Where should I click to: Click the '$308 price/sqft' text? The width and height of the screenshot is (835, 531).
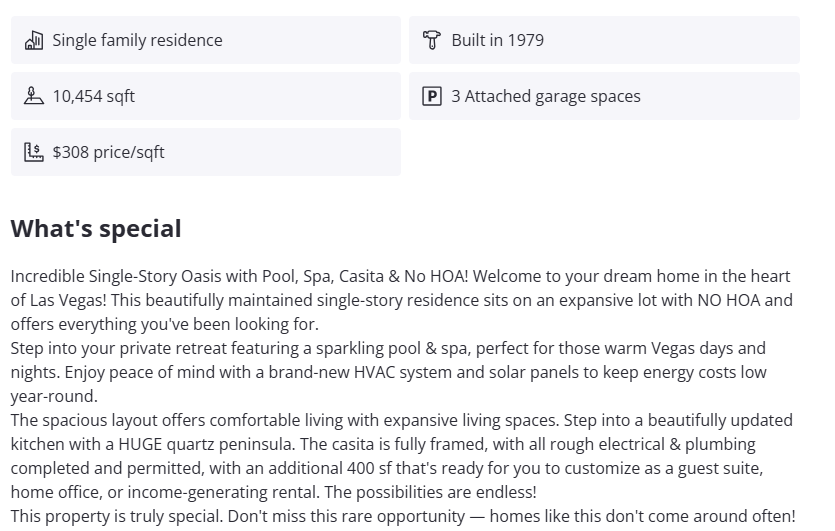click(x=108, y=152)
